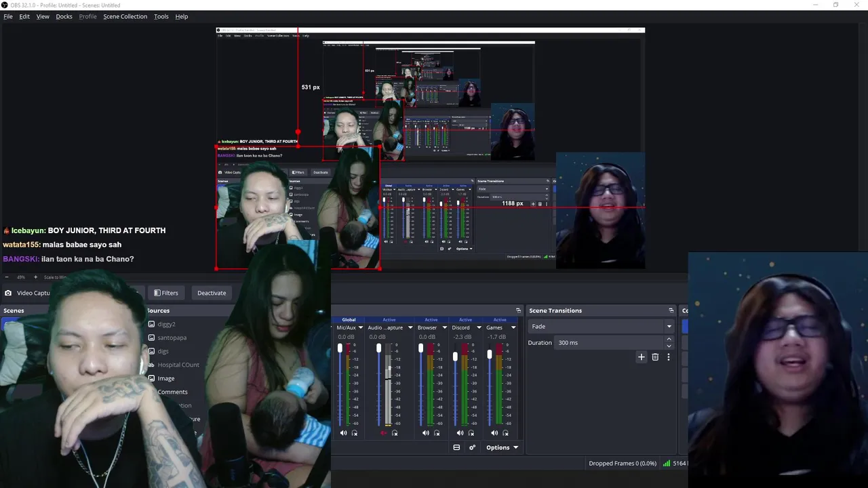Remove transition with trash icon
868x488 pixels.
pyautogui.click(x=655, y=357)
